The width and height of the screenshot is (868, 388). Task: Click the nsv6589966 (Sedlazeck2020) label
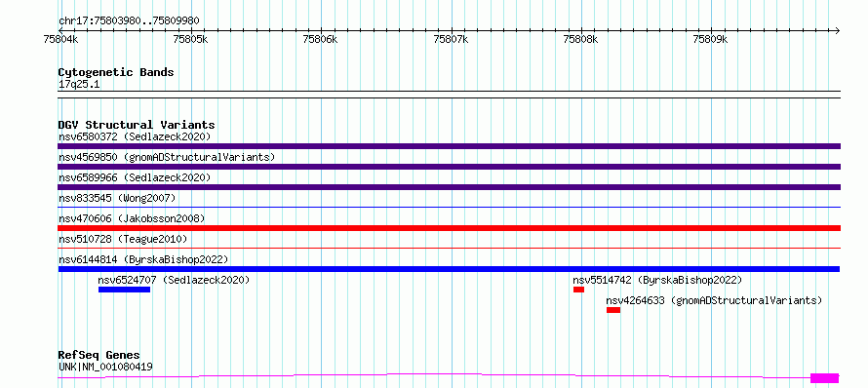[x=135, y=177]
